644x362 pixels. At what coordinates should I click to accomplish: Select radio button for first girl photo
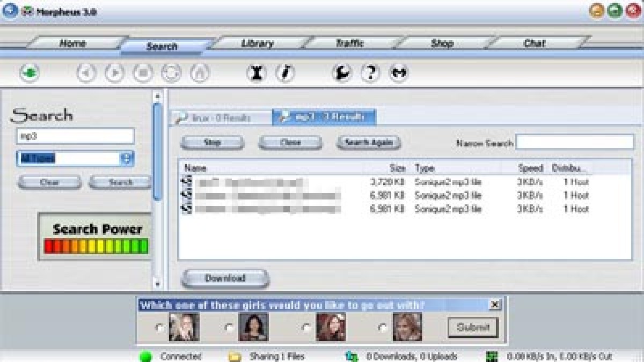tap(159, 327)
